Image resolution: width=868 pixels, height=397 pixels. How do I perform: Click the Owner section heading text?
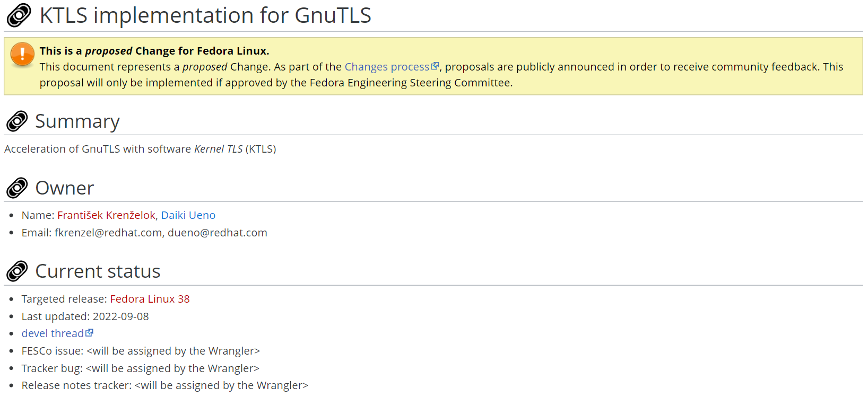[x=65, y=188]
